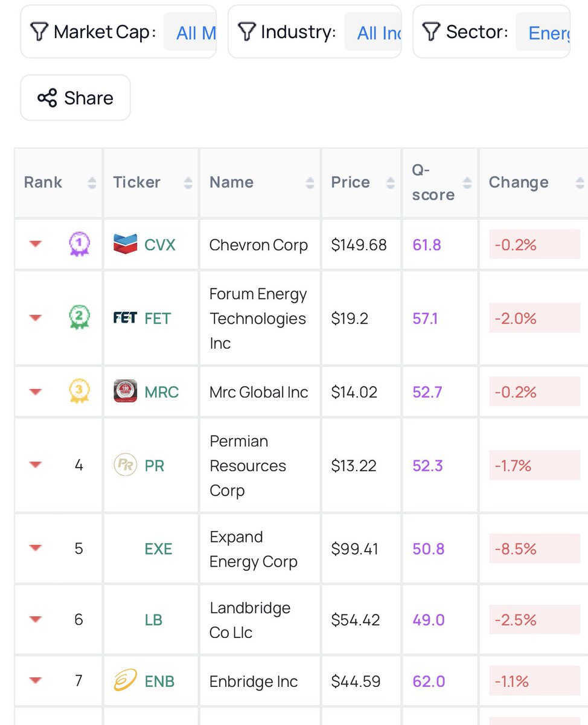588x725 pixels.
Task: Click red down arrow in MRC row
Action: (x=36, y=391)
